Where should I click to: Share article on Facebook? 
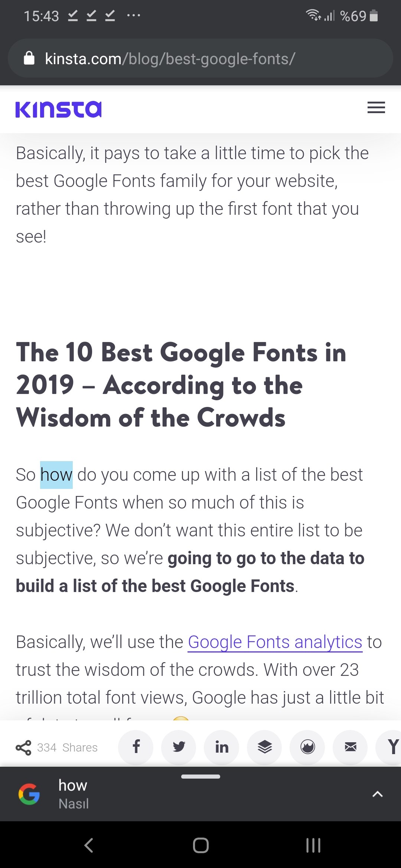tap(136, 747)
